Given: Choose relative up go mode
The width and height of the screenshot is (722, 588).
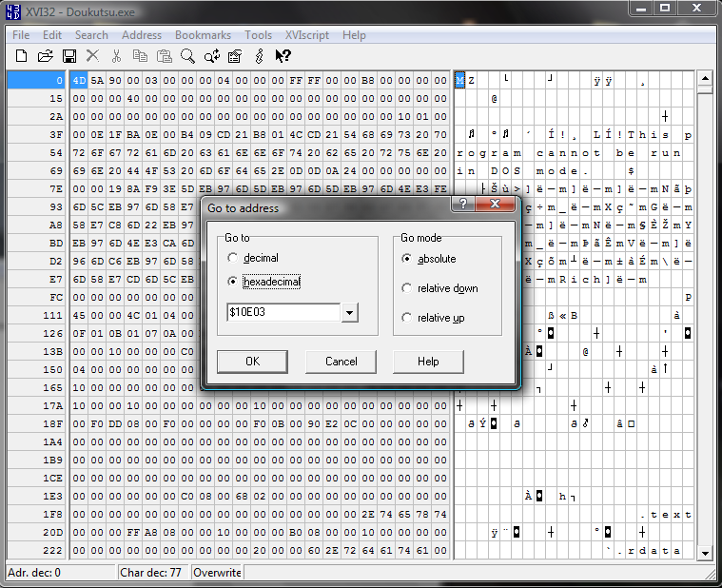Looking at the screenshot, I should 406,318.
